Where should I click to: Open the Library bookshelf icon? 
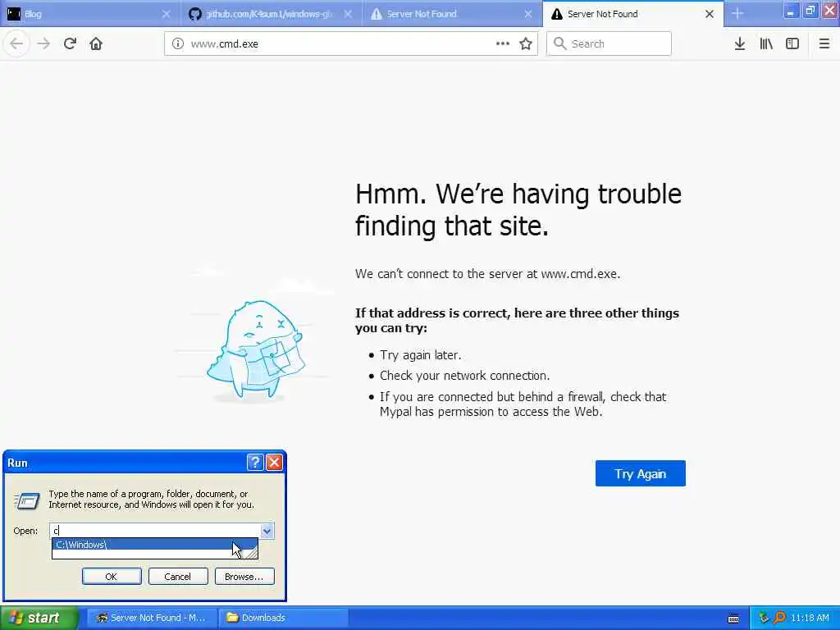coord(766,43)
